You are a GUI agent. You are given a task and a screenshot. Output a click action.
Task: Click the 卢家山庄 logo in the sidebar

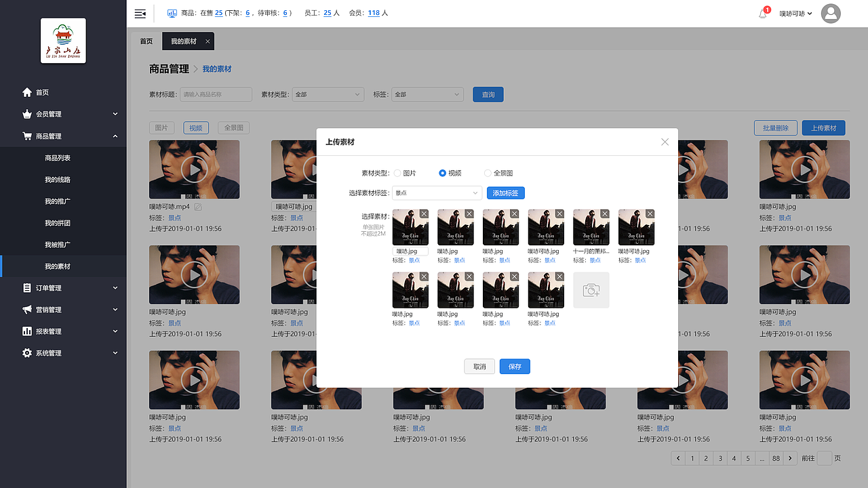click(63, 41)
